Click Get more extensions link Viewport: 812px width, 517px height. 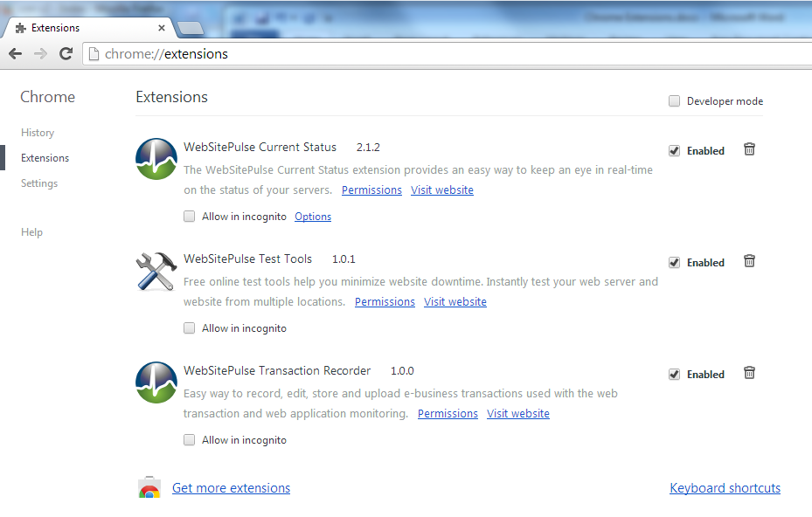(x=231, y=488)
